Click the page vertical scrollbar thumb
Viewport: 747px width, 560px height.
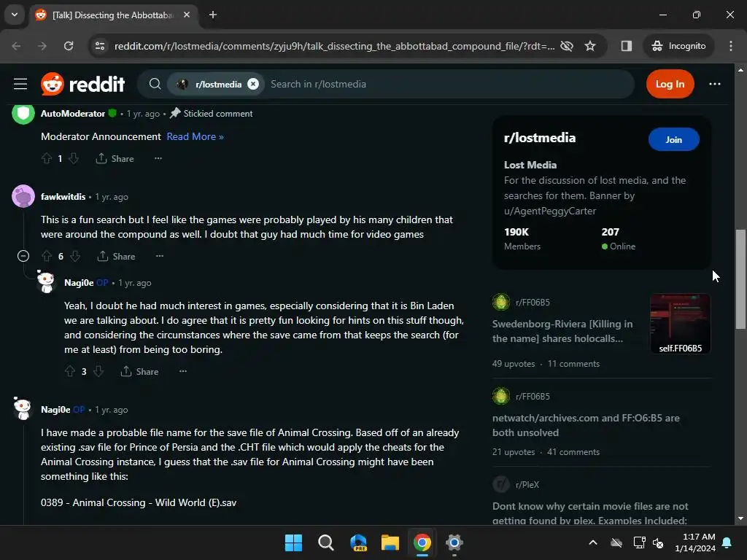tap(740, 279)
